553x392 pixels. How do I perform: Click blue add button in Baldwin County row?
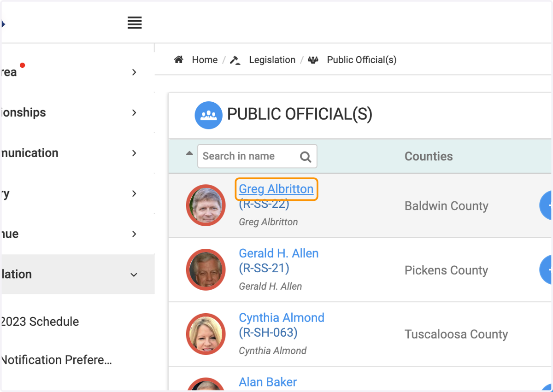pyautogui.click(x=546, y=205)
